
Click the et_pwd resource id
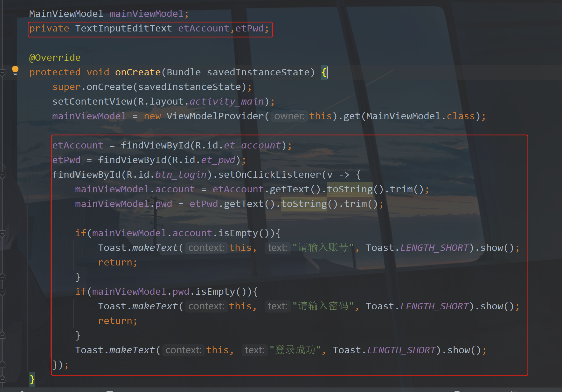[218, 160]
